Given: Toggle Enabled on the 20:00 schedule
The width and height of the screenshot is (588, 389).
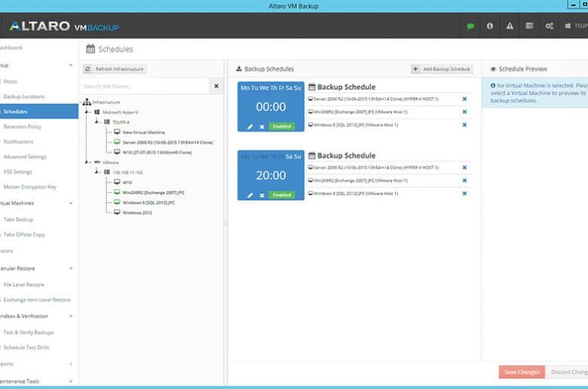Looking at the screenshot, I should [282, 195].
